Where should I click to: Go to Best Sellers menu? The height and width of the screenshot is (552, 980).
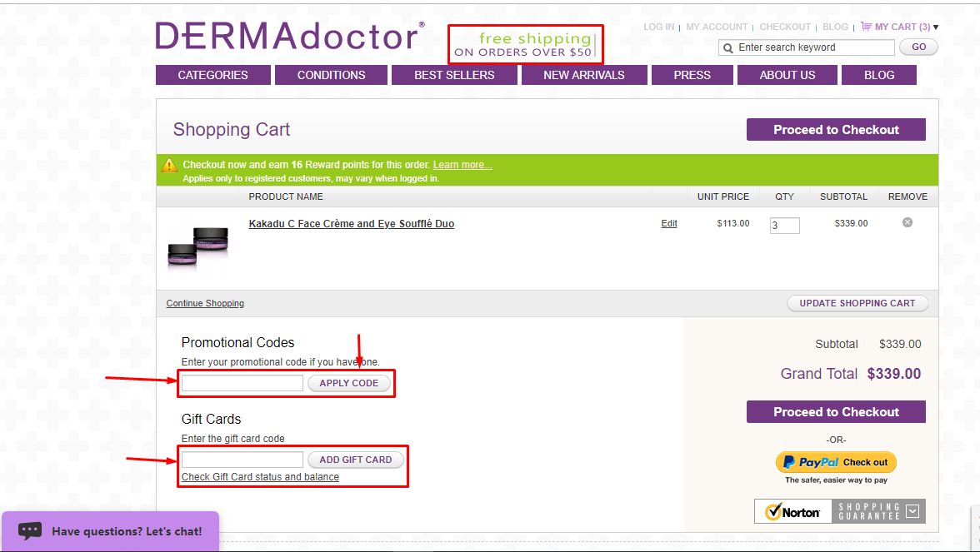coord(454,75)
